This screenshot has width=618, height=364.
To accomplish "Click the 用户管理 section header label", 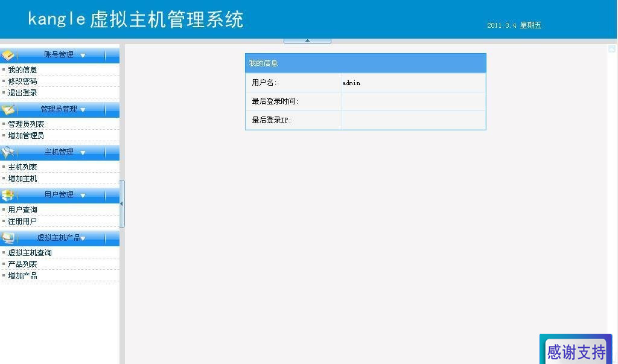I will tap(59, 195).
